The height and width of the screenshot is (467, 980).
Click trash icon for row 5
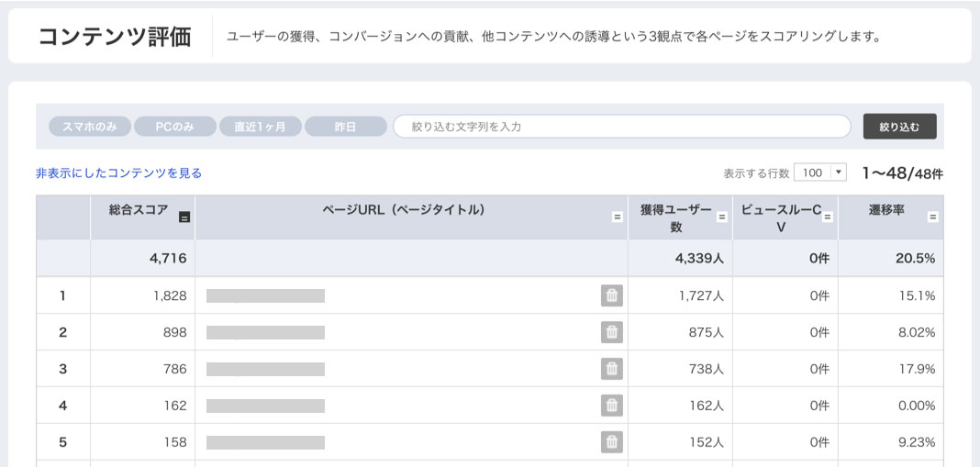click(x=612, y=442)
